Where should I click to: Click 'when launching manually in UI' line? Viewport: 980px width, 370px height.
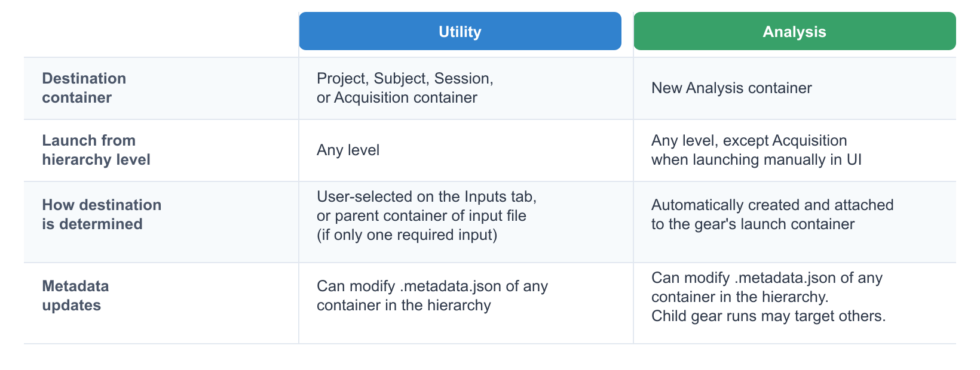[756, 159]
